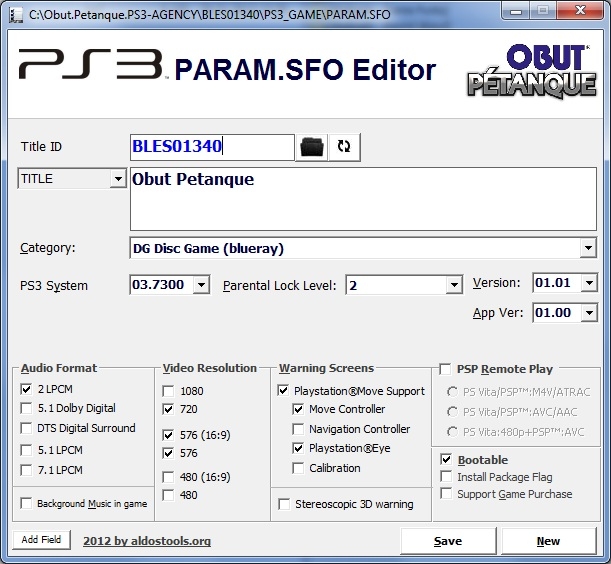Check Support Game Purchase
This screenshot has height=564, width=611.
tap(446, 494)
